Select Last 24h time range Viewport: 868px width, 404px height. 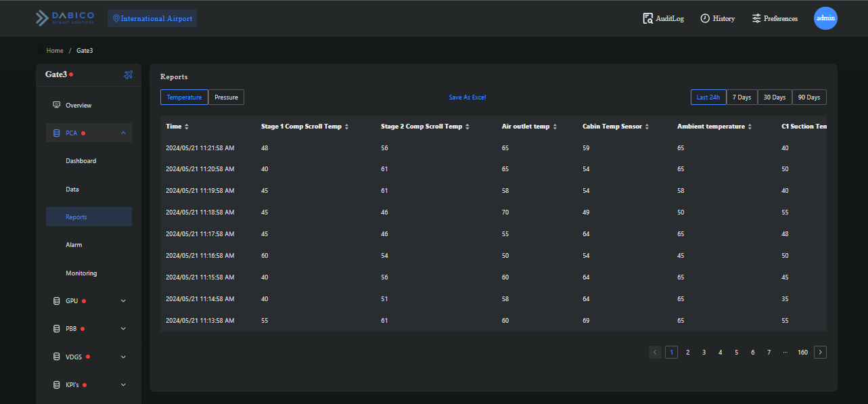point(708,97)
